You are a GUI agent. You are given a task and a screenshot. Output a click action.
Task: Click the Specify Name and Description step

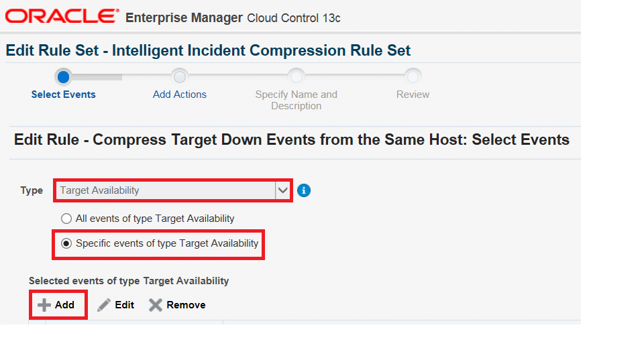pos(296,100)
